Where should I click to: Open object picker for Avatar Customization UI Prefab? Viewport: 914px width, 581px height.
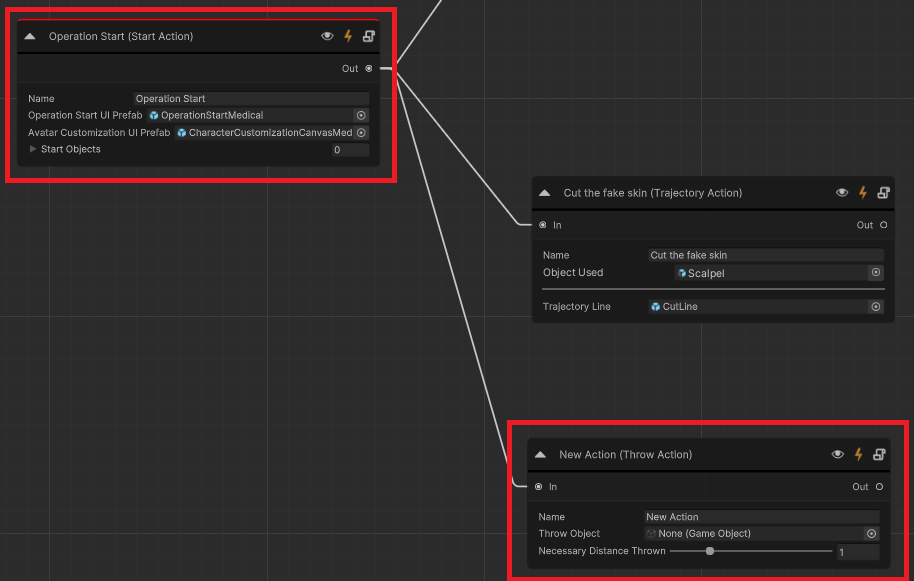pyautogui.click(x=361, y=133)
